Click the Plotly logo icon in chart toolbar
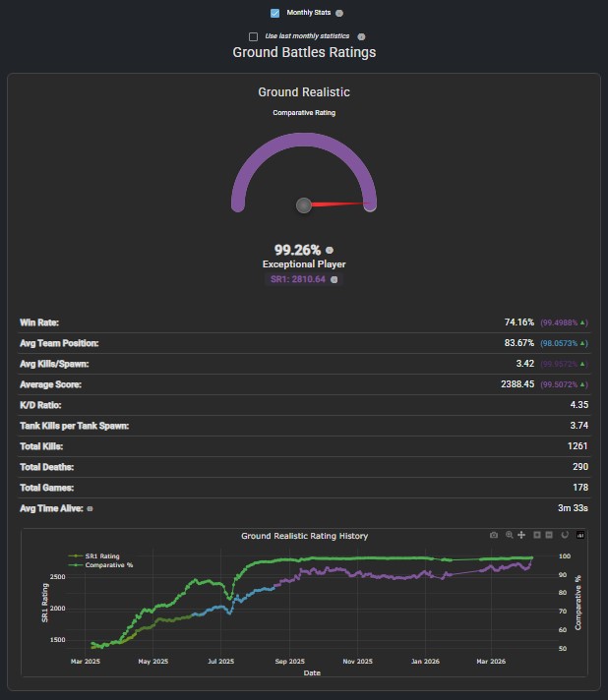This screenshot has width=608, height=700. click(x=580, y=535)
